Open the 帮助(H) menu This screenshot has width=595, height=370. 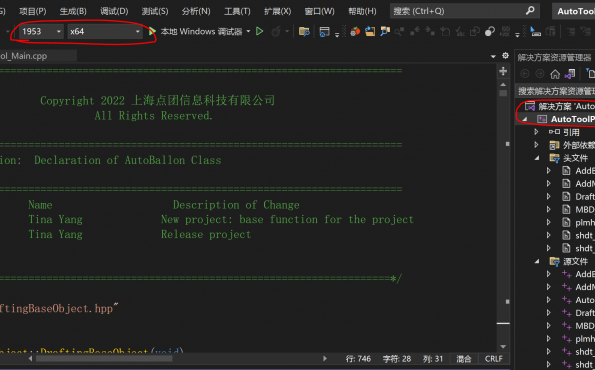point(362,11)
